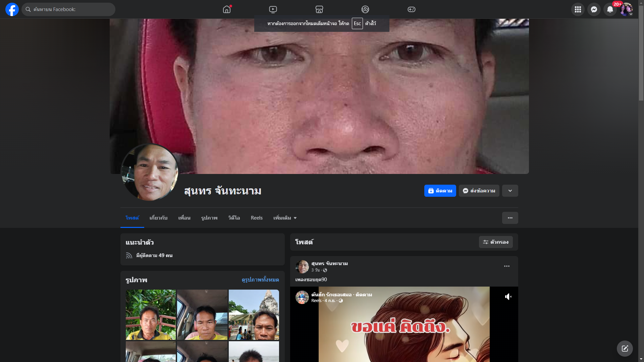Viewport: 644px width, 362px height.
Task: Click the 'ส่งข้อความ' send message button
Action: [479, 191]
